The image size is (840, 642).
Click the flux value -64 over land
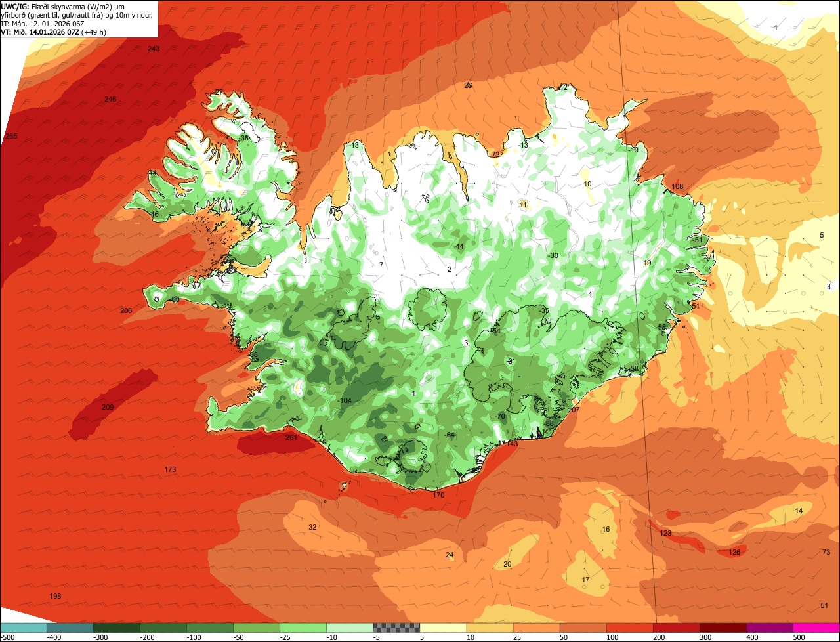(x=450, y=435)
